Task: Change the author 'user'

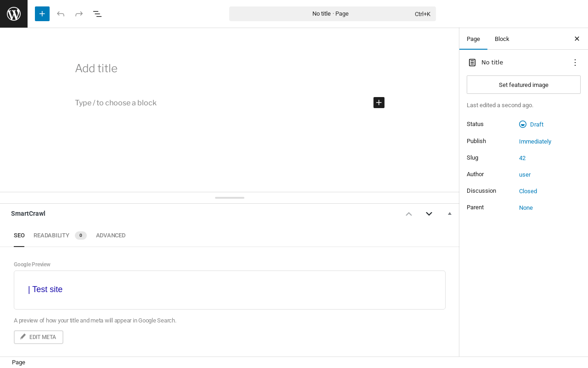Action: pyautogui.click(x=525, y=174)
